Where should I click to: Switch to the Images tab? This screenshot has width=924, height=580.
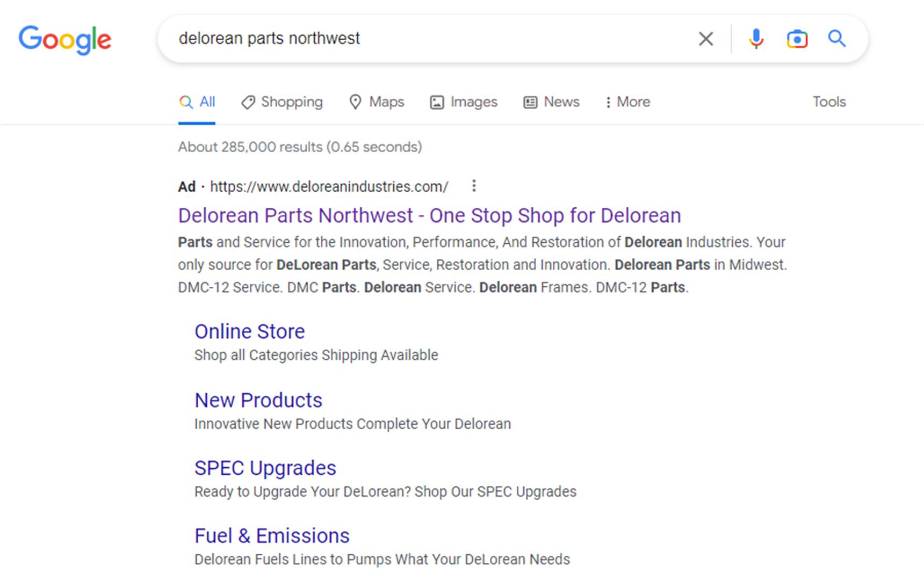(x=464, y=102)
